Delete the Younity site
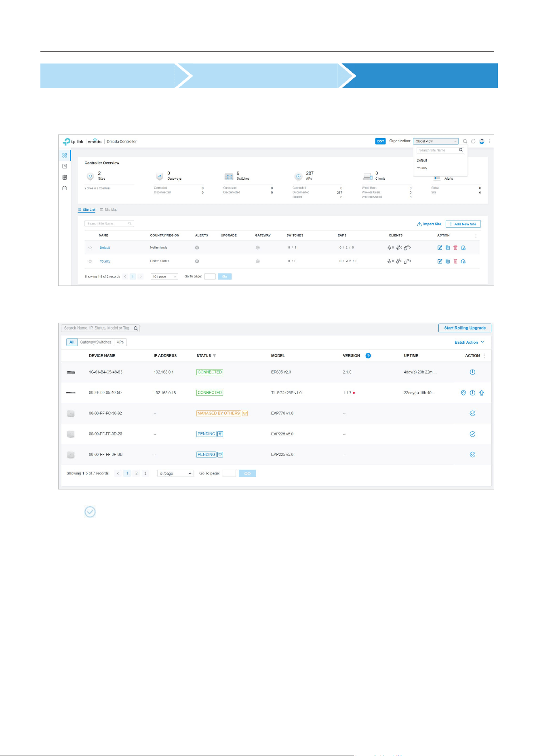Image resolution: width=535 pixels, height=756 pixels. (455, 261)
